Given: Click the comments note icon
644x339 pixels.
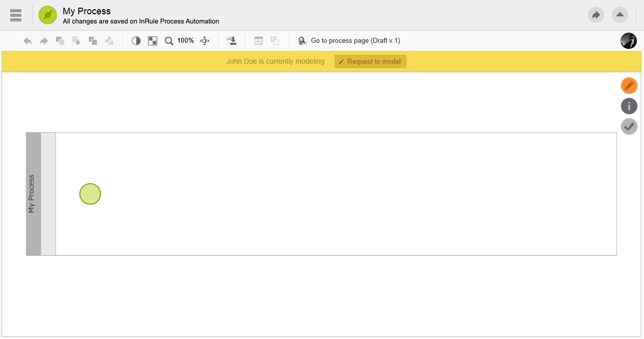Looking at the screenshot, I should click(x=259, y=41).
